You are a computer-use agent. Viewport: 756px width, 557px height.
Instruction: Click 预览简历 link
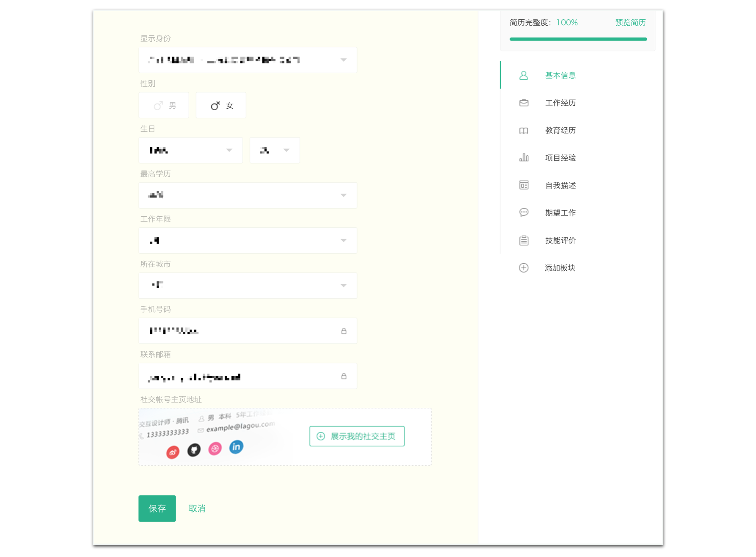pyautogui.click(x=630, y=22)
